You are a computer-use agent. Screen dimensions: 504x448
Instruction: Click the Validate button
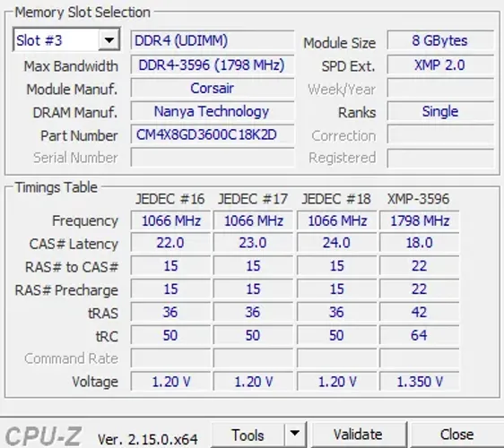(358, 435)
